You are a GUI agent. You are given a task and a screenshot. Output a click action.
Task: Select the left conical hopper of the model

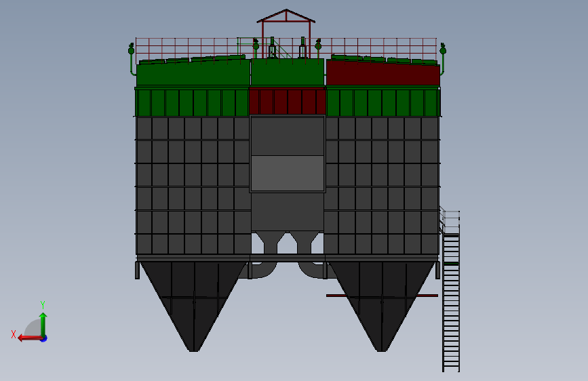click(x=193, y=306)
